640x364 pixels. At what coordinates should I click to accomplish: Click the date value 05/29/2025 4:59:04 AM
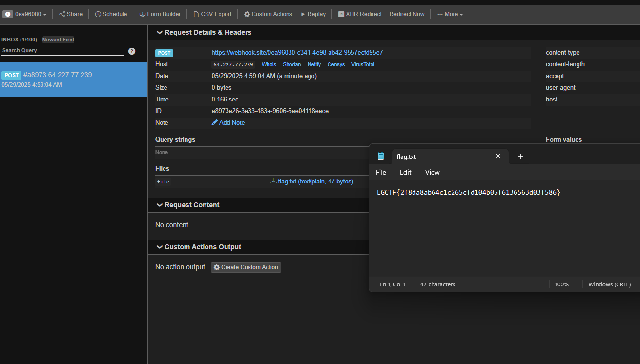264,76
